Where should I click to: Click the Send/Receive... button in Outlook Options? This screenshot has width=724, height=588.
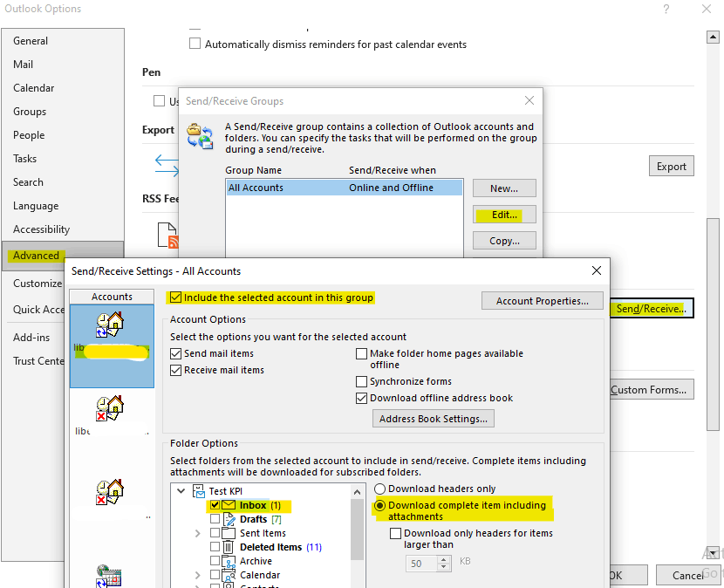point(651,309)
